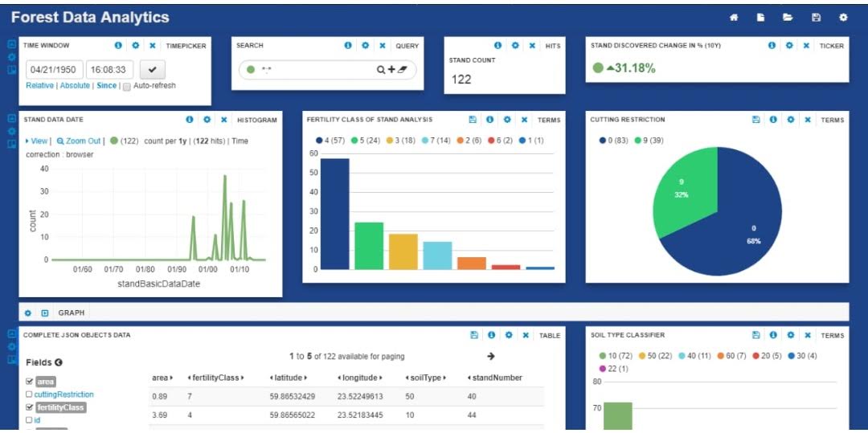Create a new dashboard with the file icon
The width and height of the screenshot is (868, 433).
[x=761, y=18]
